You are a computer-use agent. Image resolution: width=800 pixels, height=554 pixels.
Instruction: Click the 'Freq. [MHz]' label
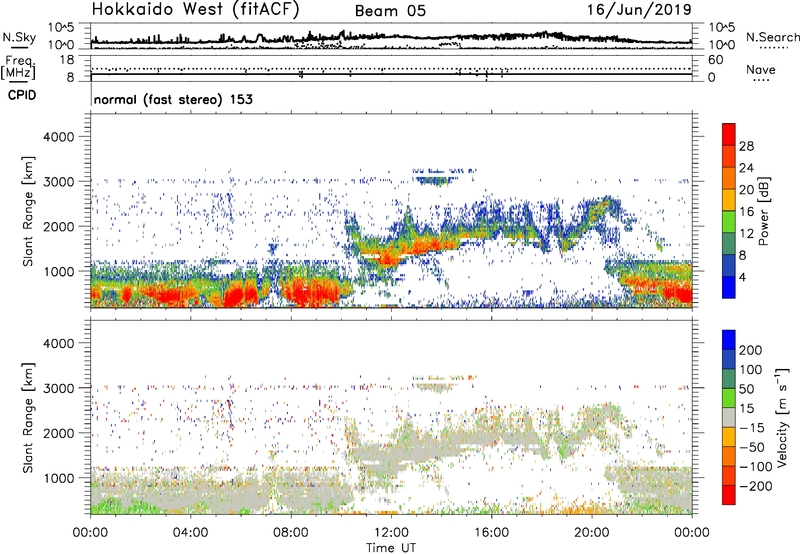tap(18, 67)
